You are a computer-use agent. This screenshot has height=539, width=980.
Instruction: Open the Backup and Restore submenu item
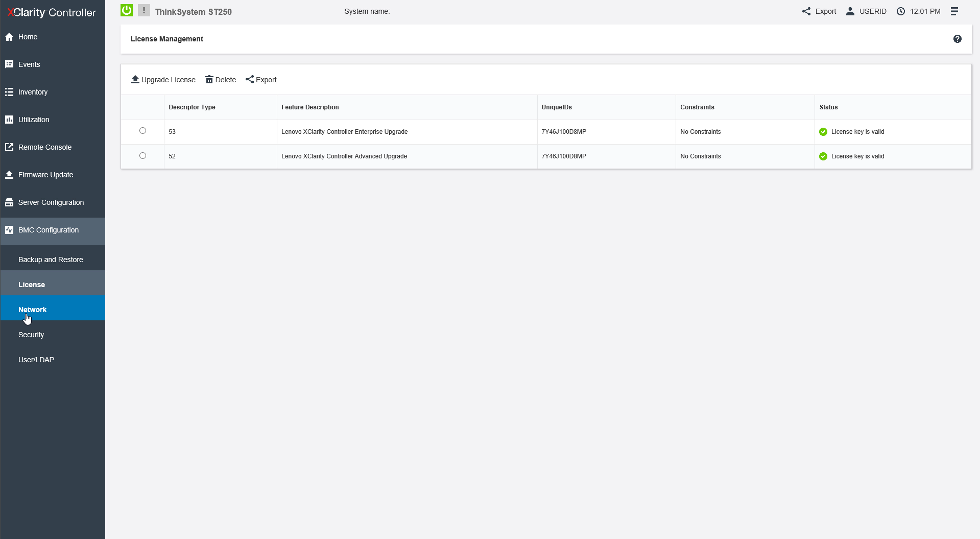pos(53,260)
